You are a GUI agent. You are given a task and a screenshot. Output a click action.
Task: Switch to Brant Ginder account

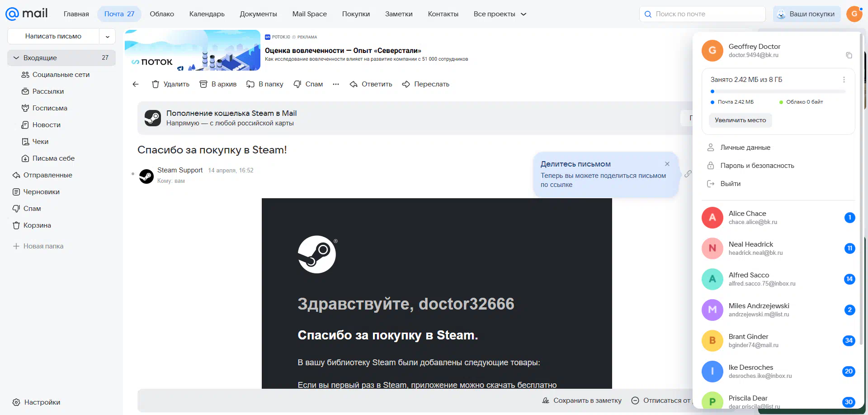click(778, 340)
